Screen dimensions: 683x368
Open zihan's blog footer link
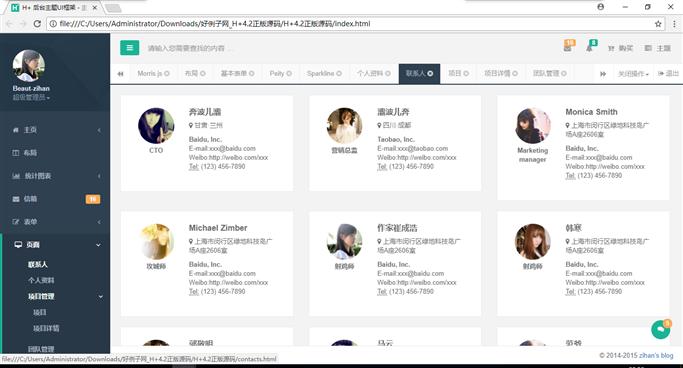pyautogui.click(x=656, y=355)
